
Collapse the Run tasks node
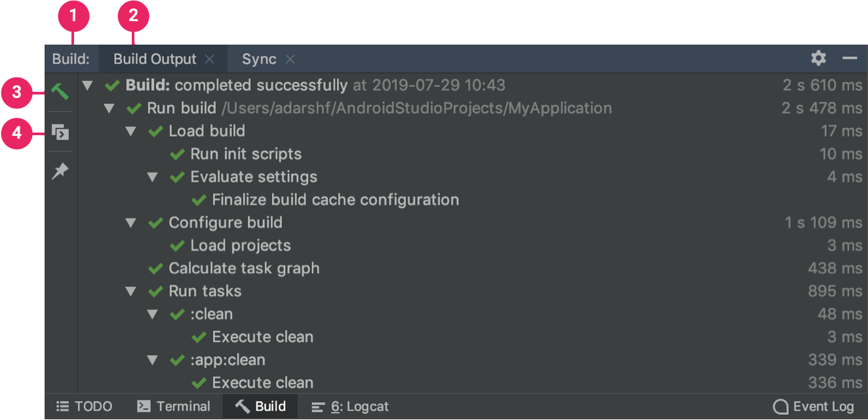[130, 291]
